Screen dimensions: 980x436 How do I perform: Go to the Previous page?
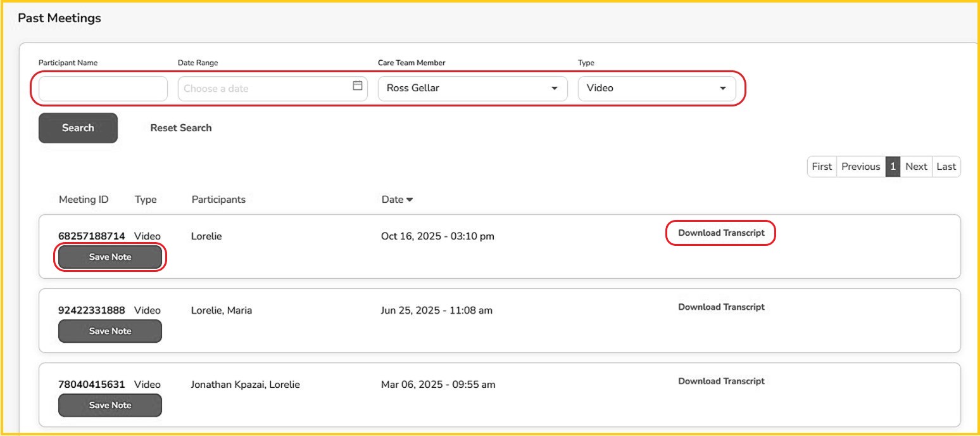coord(860,167)
